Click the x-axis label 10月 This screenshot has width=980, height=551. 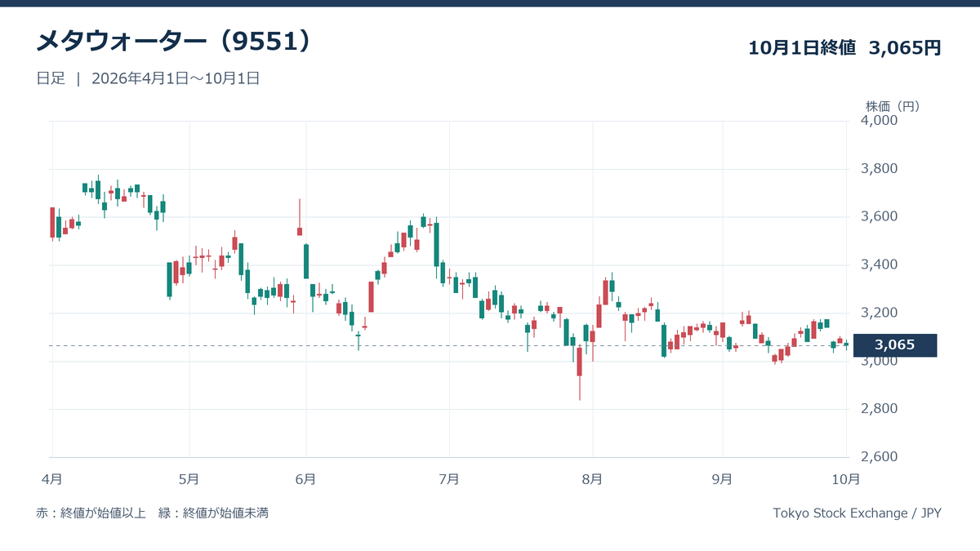(x=845, y=478)
